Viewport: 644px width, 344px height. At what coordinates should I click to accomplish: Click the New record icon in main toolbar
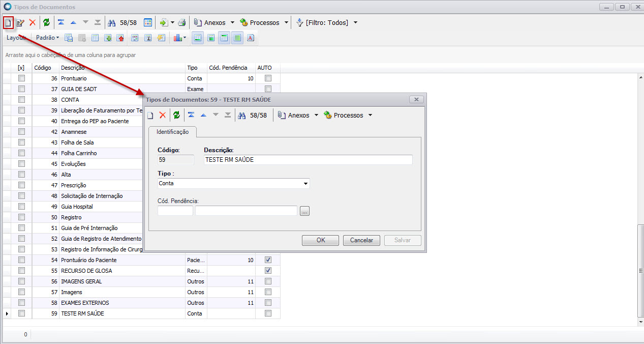pos(8,23)
